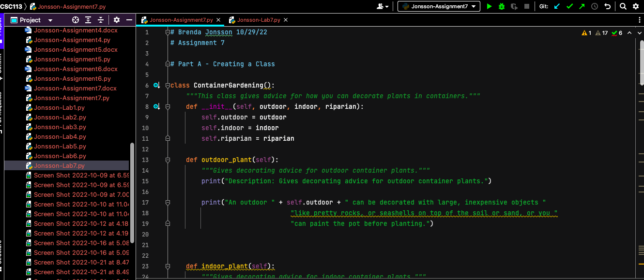Screen dimensions: 644x280
Task: Update project from Git with the blue arrow
Action: (x=556, y=6)
